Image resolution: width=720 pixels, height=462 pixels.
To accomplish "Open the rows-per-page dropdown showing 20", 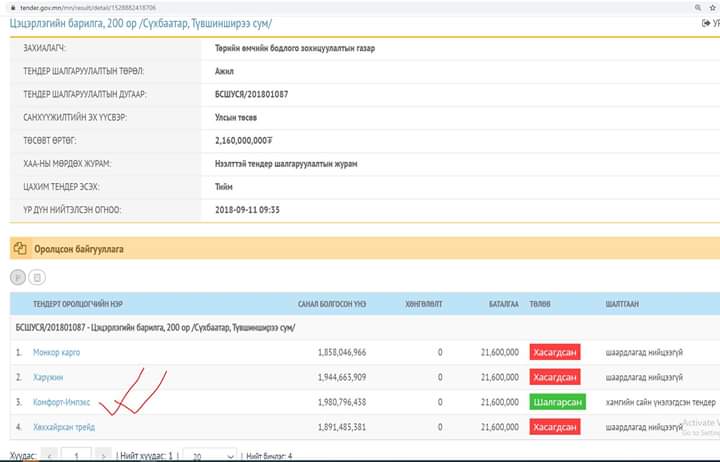I will click(210, 456).
